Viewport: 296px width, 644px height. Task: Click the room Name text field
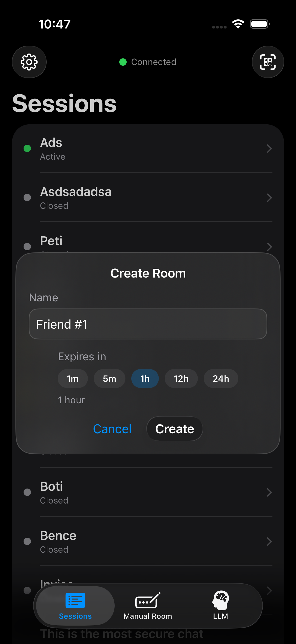(x=148, y=324)
